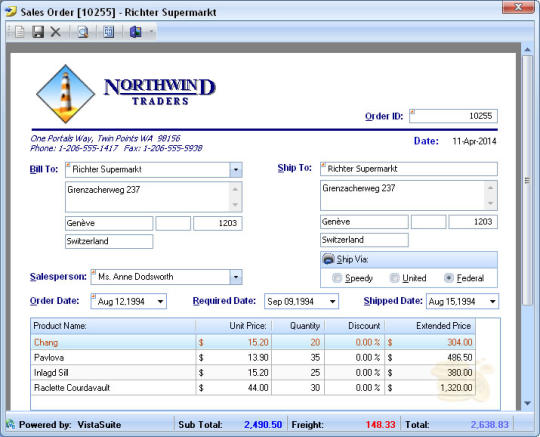This screenshot has height=437, width=540.
Task: Select Speedy shipping option
Action: tap(337, 278)
